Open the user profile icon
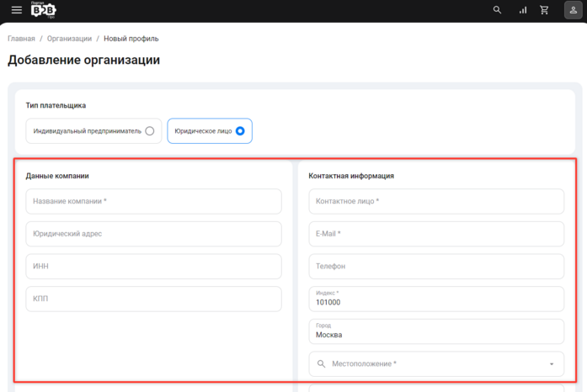 tap(574, 10)
